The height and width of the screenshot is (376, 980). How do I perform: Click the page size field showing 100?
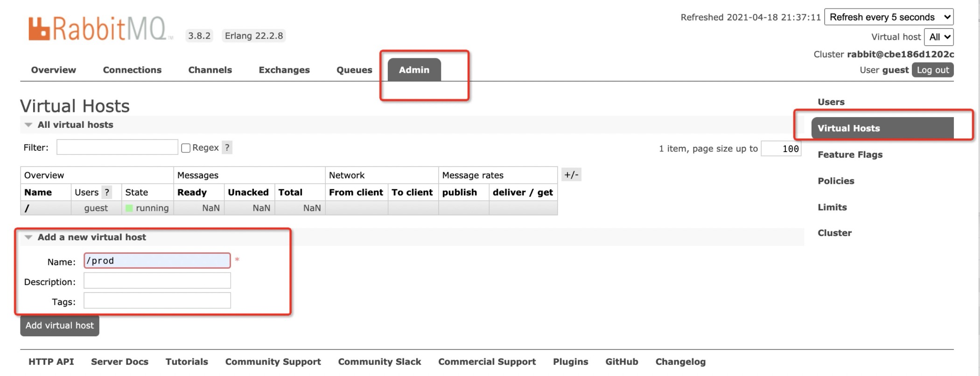[781, 149]
